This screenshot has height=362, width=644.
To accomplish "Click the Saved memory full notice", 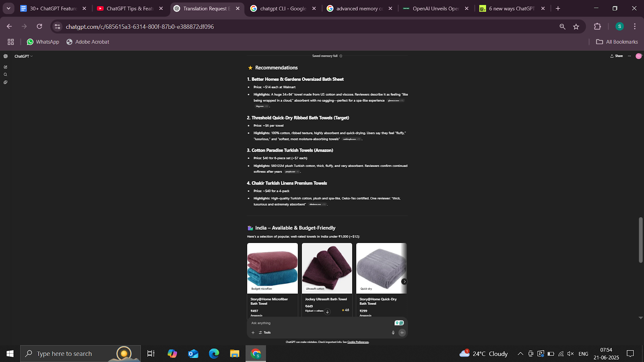I will coord(325,56).
